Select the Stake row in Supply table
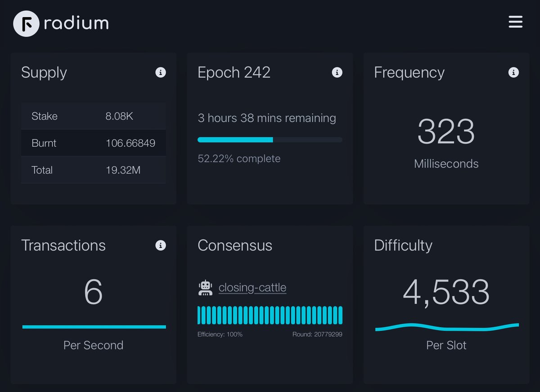This screenshot has width=540, height=392. (93, 116)
